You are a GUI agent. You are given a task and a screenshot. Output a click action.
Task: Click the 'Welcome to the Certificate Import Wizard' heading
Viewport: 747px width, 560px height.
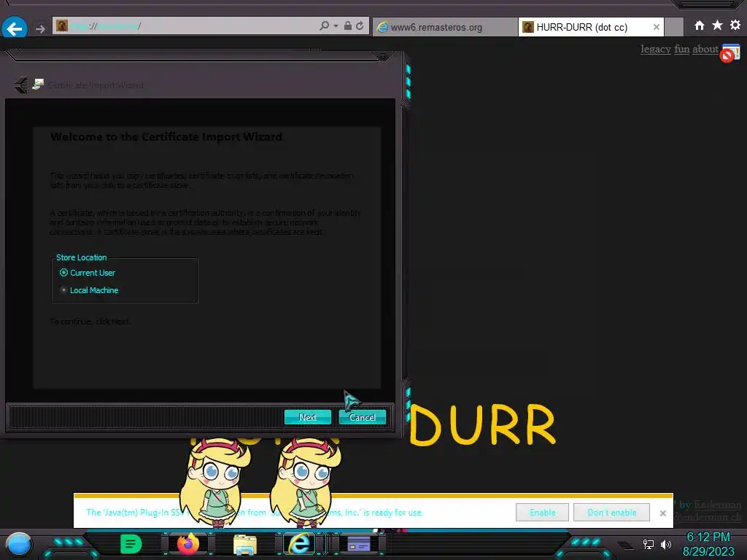166,137
